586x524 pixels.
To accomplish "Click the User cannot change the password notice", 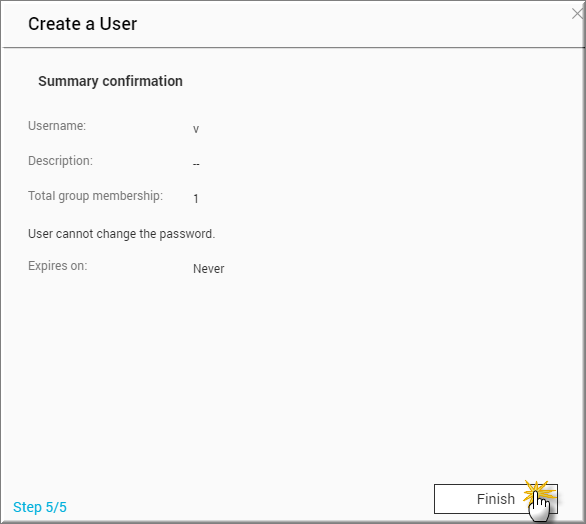I will [121, 234].
